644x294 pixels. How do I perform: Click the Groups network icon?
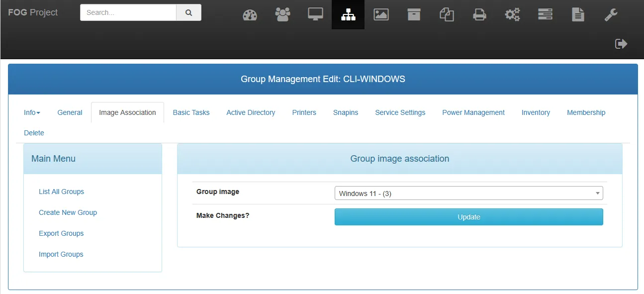tap(348, 15)
